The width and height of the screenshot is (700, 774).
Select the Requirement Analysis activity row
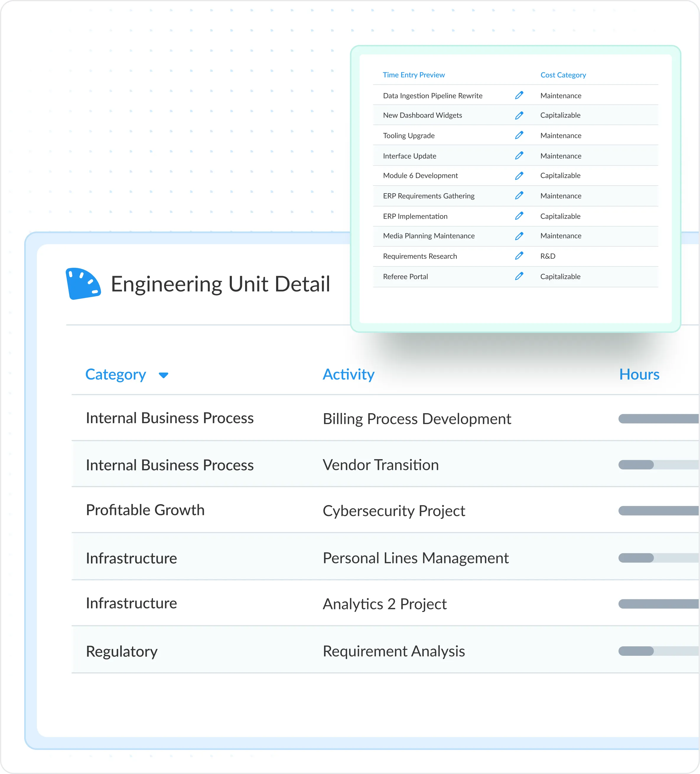(x=393, y=651)
